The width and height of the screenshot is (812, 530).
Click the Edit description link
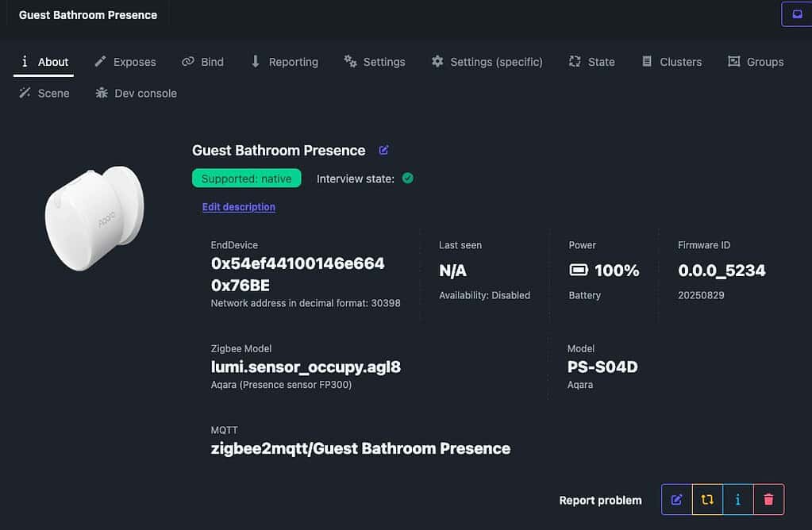(239, 207)
